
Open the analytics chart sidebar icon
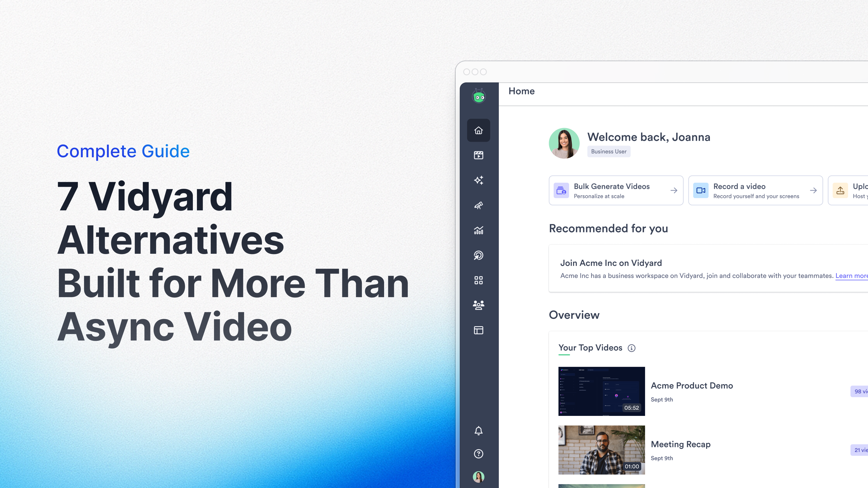tap(478, 230)
